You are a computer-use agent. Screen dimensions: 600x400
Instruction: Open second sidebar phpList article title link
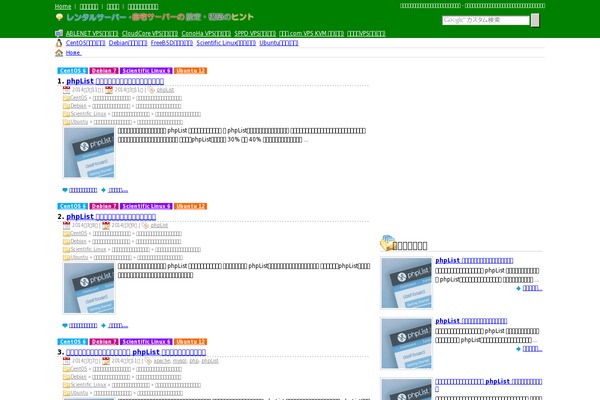[471, 321]
